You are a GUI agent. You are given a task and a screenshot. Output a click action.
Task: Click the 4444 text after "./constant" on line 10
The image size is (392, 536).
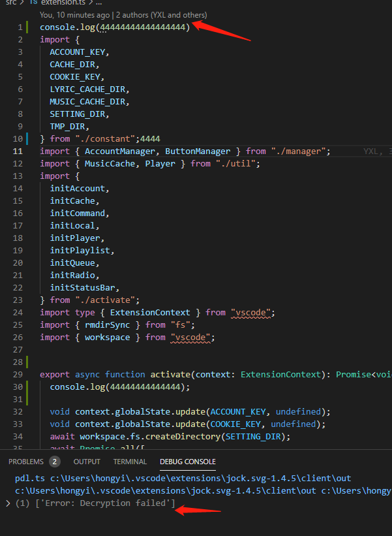[150, 139]
